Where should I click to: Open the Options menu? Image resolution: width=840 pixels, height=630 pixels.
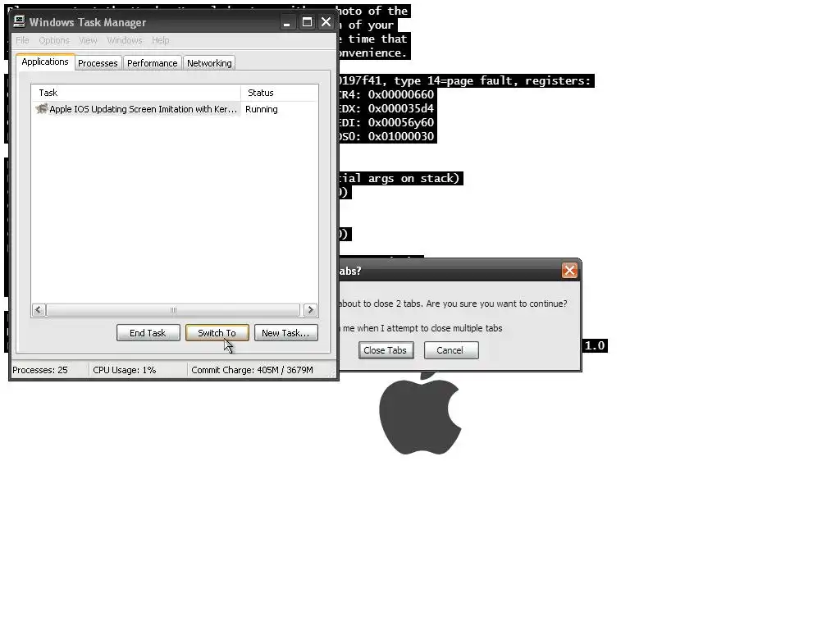click(x=54, y=40)
